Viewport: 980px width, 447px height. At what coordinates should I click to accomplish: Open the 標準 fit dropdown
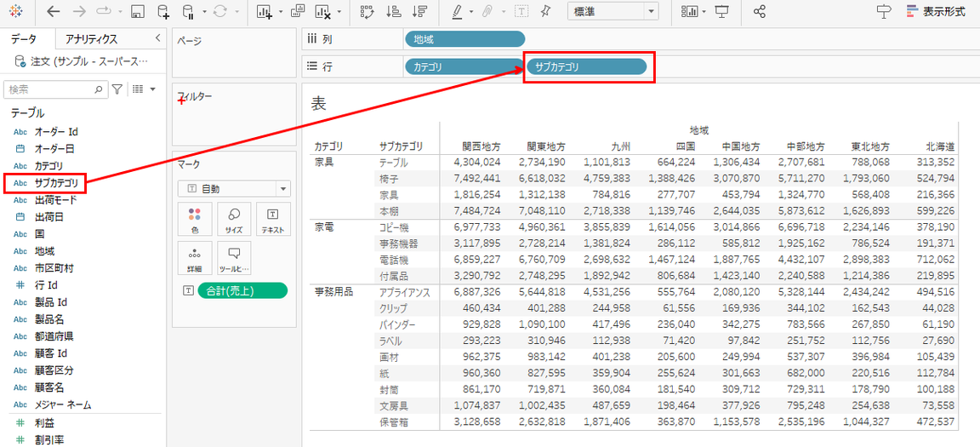pos(613,11)
